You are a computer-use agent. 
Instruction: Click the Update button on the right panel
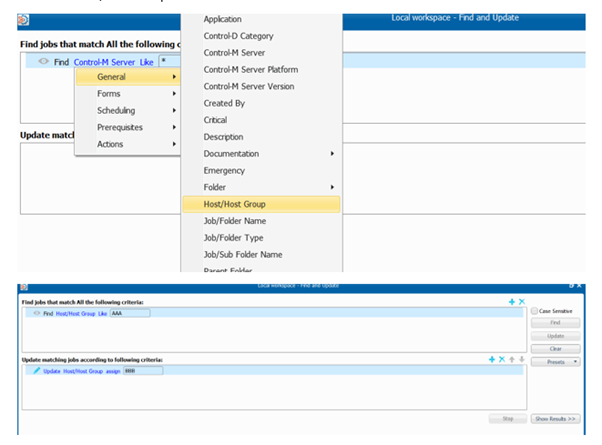(x=556, y=336)
